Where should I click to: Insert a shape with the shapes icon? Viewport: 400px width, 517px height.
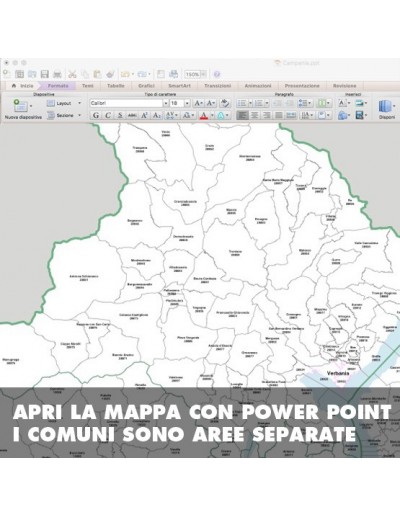(342, 115)
